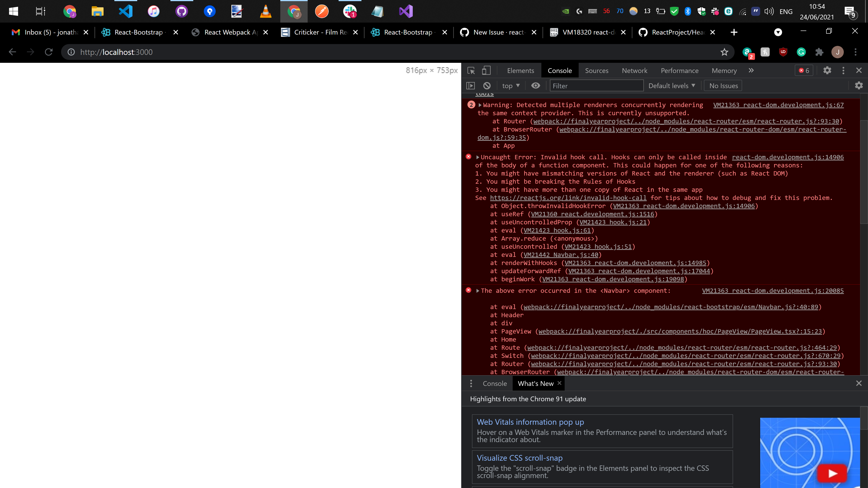Open the top JavaScript context dropdown

[511, 86]
